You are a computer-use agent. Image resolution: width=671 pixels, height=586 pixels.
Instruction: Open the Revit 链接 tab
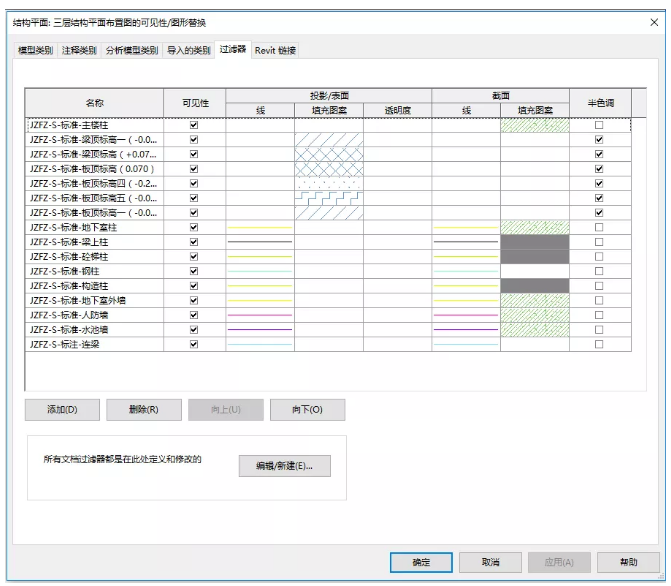275,50
